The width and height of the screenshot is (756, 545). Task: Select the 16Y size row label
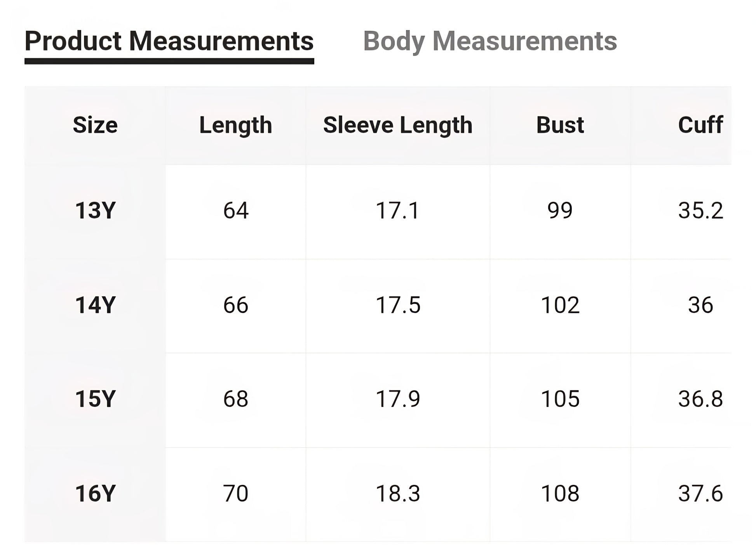[x=95, y=494]
